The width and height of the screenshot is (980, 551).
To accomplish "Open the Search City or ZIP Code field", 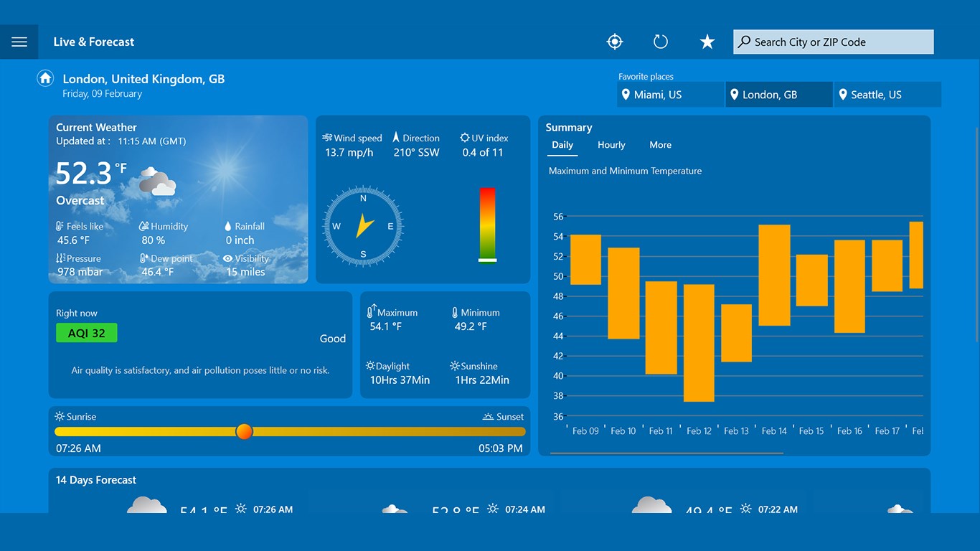I will tap(832, 41).
